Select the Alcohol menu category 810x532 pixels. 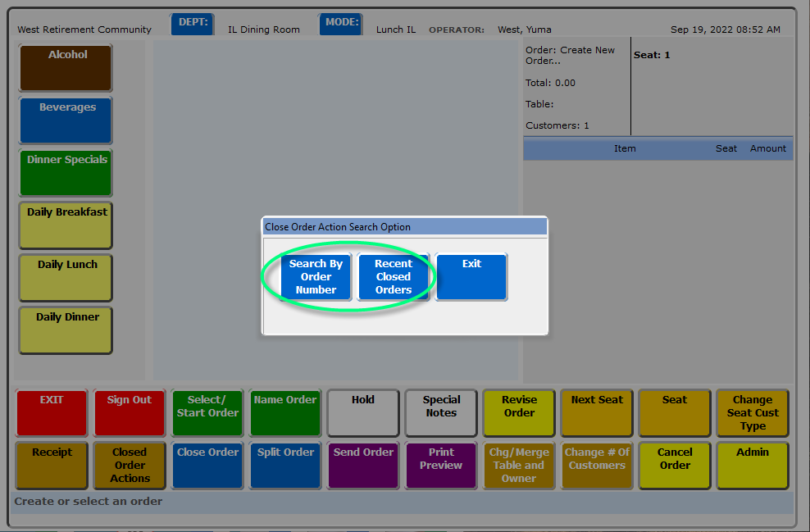point(66,67)
